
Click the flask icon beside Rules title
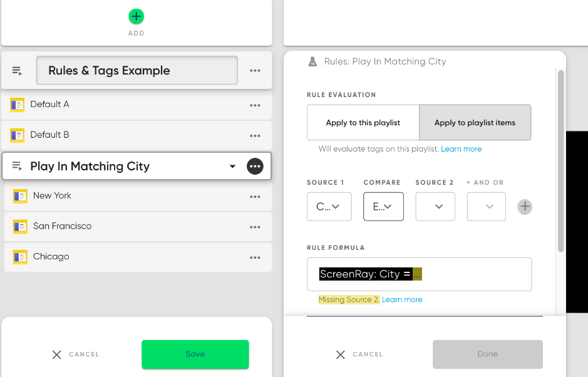[312, 61]
